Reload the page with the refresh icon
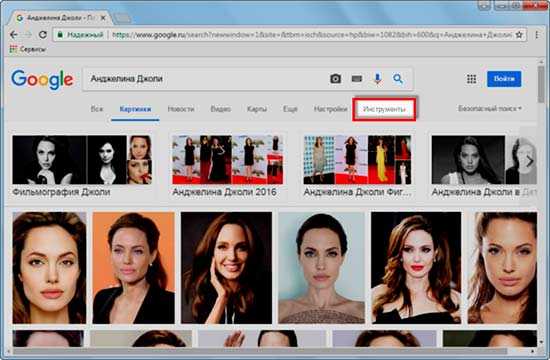Image resolution: width=550 pixels, height=360 pixels. tap(42, 35)
